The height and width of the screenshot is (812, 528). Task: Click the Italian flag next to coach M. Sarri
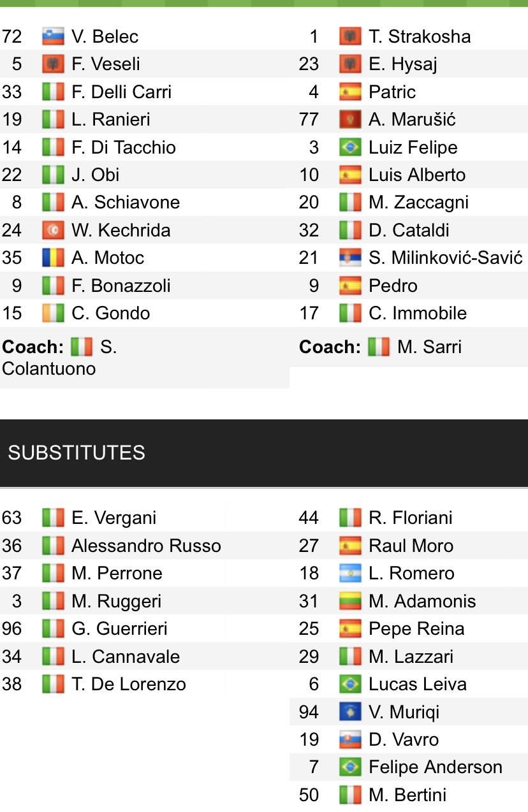379,347
